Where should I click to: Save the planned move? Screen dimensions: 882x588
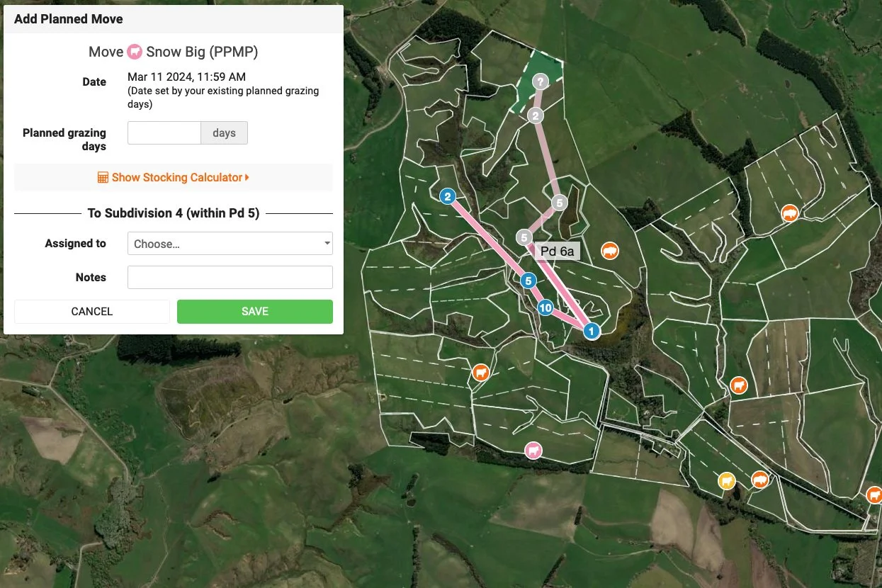tap(255, 312)
